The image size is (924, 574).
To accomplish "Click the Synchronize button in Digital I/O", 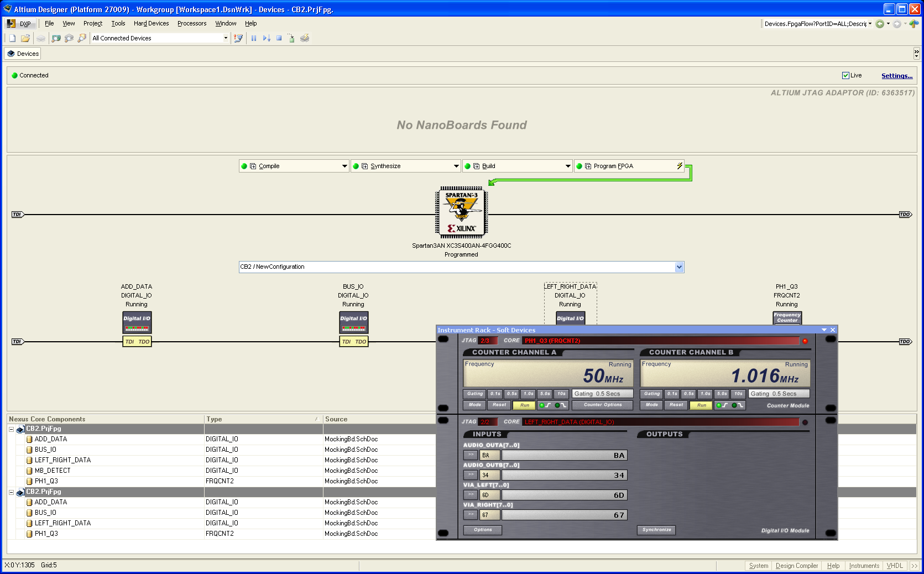I will click(656, 530).
